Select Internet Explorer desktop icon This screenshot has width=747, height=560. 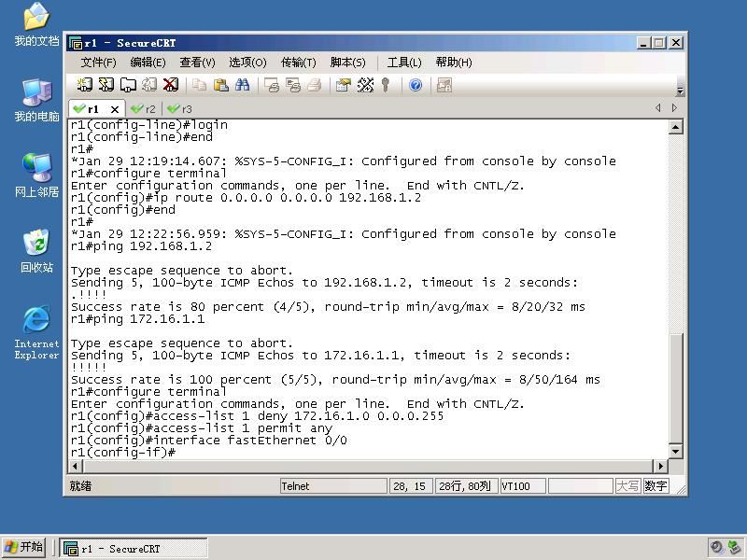pos(36,332)
